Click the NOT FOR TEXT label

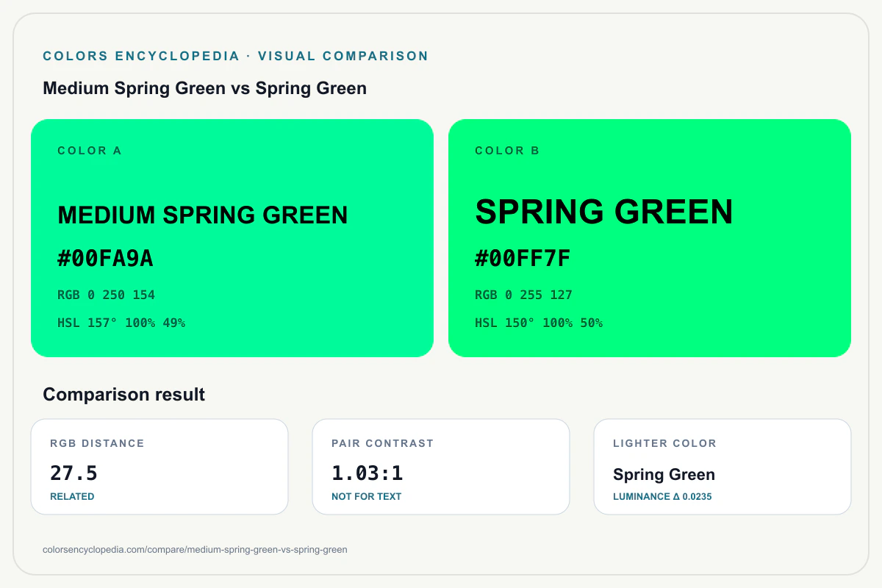click(x=367, y=497)
